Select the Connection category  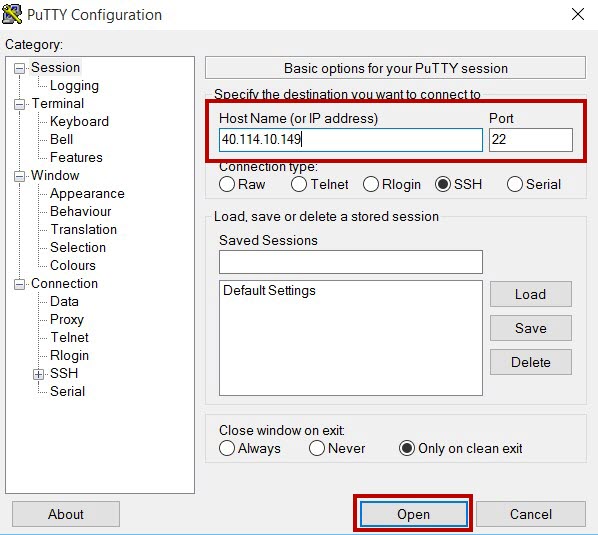64,283
